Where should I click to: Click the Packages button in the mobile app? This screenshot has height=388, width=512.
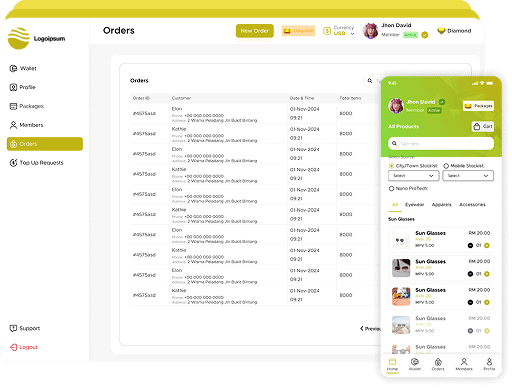(478, 106)
